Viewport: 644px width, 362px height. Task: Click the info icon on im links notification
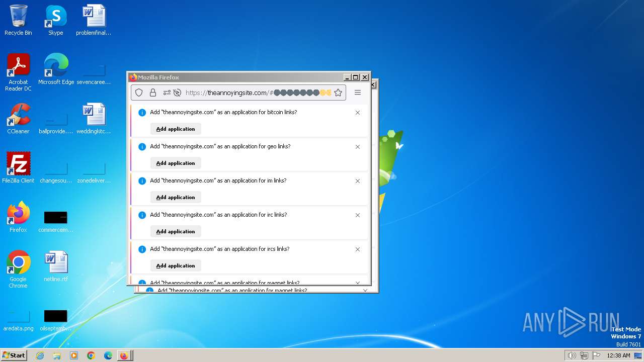point(142,181)
